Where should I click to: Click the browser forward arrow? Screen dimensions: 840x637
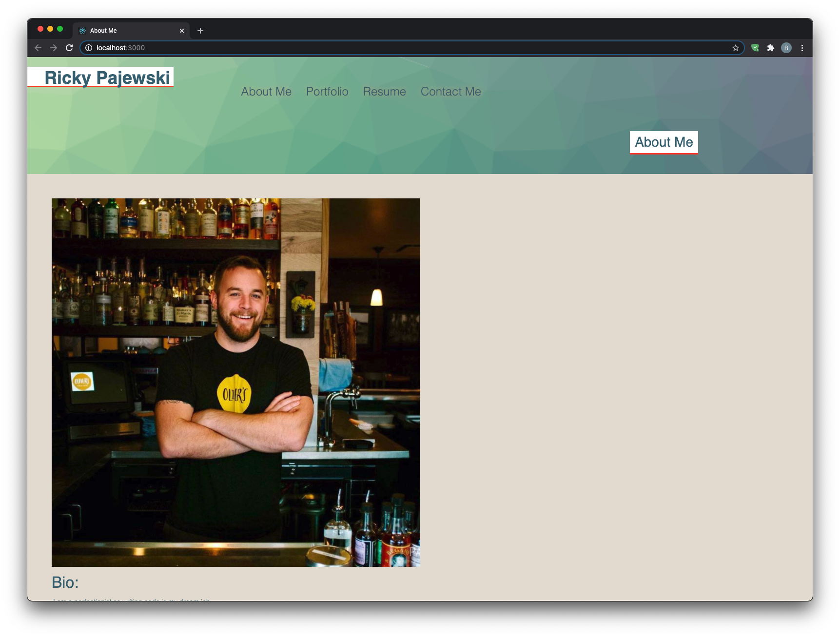(x=54, y=48)
